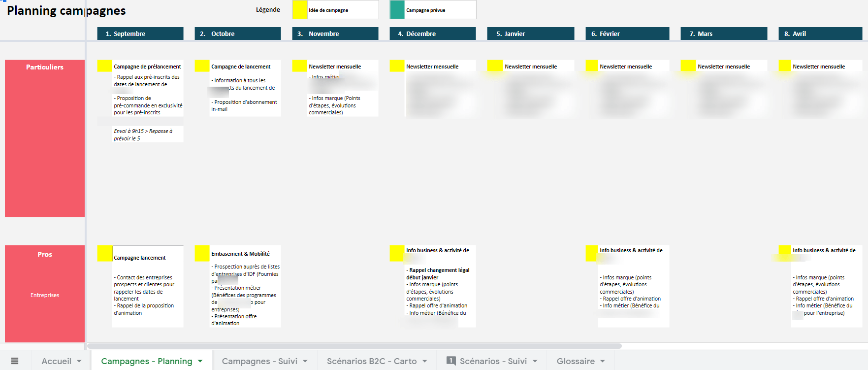Screen dimensions: 868x370
Task: Expand the Accueil tab dropdown arrow
Action: click(x=79, y=361)
